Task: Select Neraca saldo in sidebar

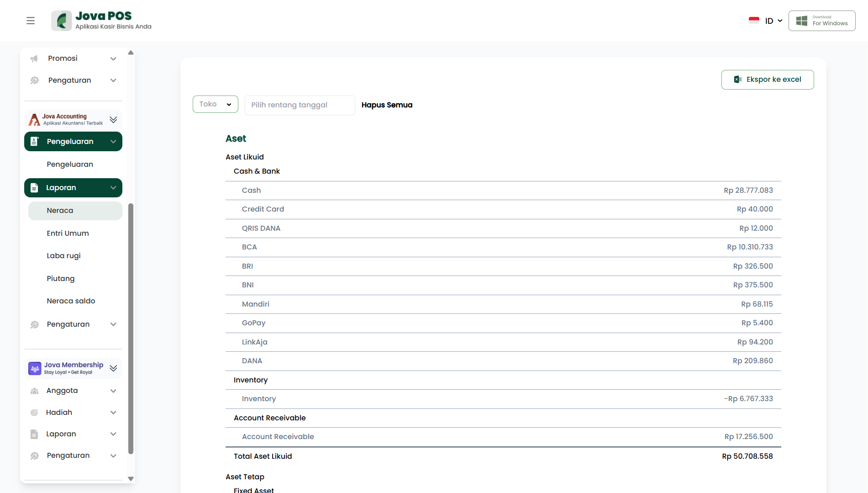Action: [x=71, y=301]
